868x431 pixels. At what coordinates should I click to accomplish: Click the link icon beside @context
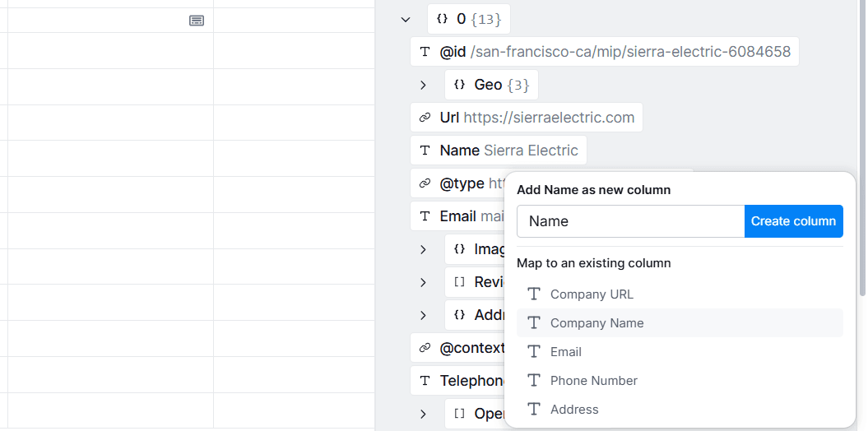click(425, 347)
